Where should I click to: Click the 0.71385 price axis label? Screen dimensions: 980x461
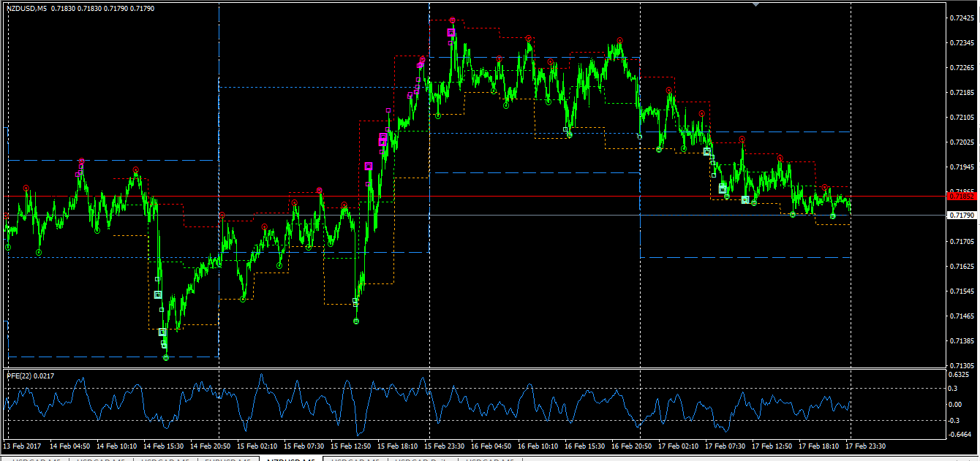point(961,340)
